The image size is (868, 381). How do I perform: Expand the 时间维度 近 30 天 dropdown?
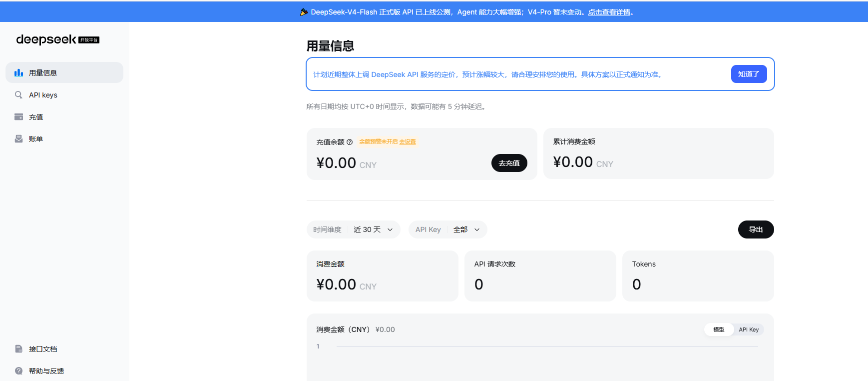[354, 229]
